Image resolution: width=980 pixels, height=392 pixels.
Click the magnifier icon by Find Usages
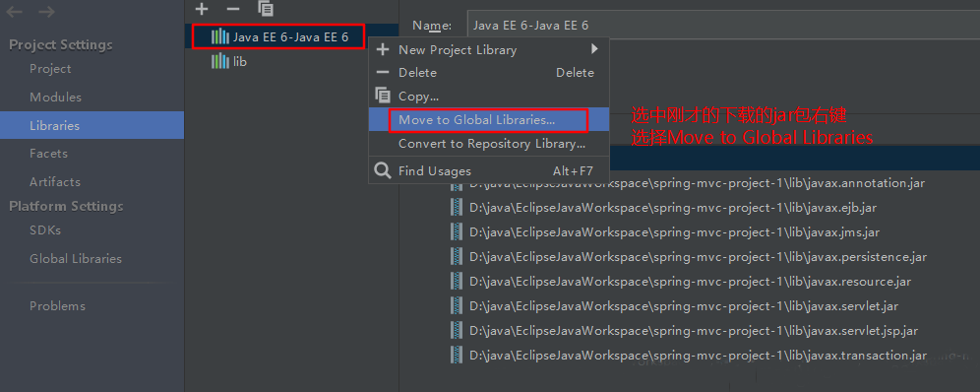coord(383,170)
